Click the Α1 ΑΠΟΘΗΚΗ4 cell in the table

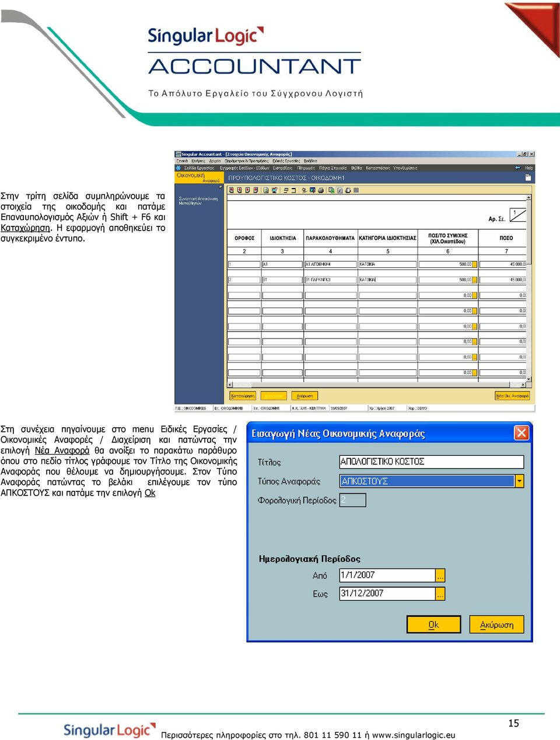[330, 264]
